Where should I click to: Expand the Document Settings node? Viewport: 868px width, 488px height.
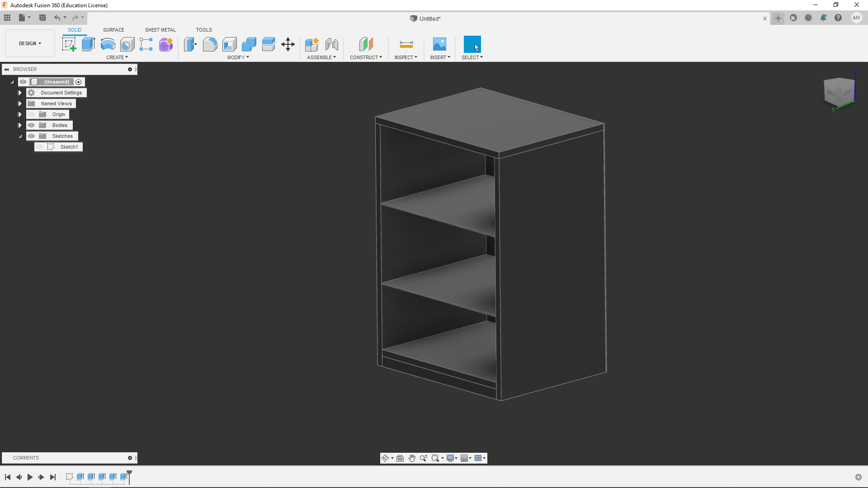click(x=20, y=93)
